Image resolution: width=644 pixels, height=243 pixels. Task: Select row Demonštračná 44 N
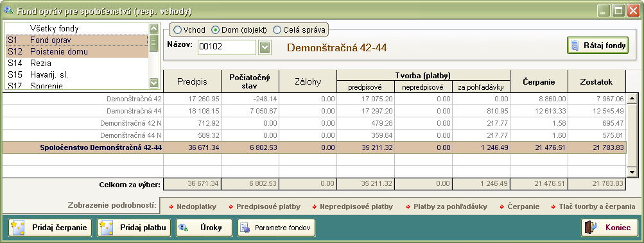[315, 135]
